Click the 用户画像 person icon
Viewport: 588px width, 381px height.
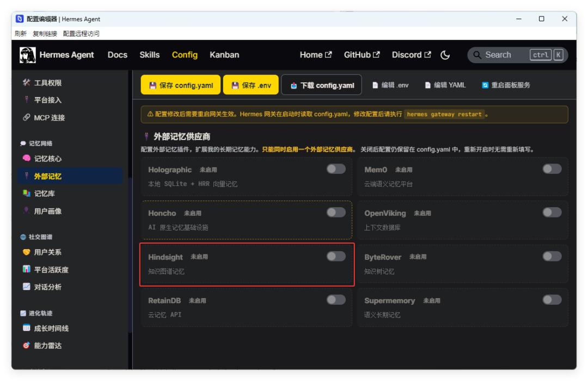click(26, 211)
